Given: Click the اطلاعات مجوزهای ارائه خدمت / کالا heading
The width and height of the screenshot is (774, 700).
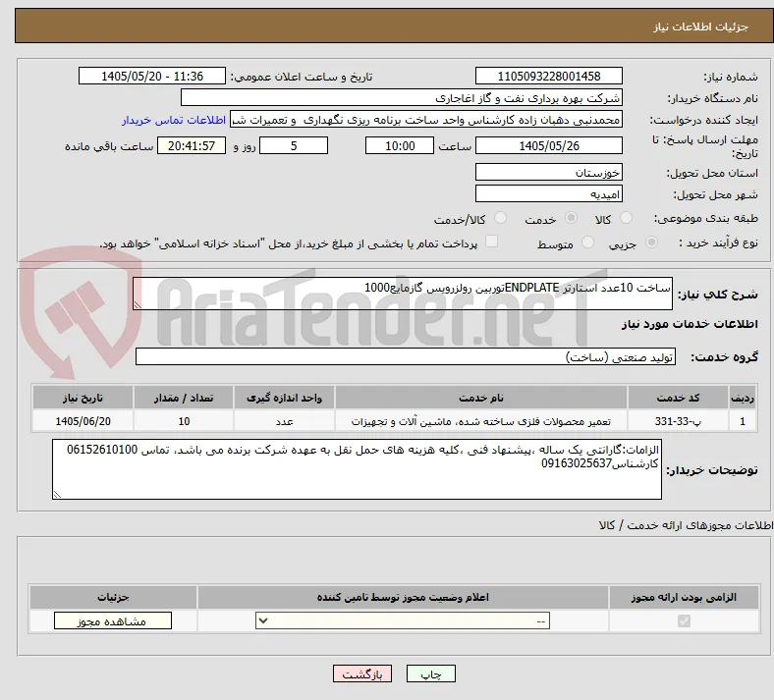Looking at the screenshot, I should (x=686, y=525).
